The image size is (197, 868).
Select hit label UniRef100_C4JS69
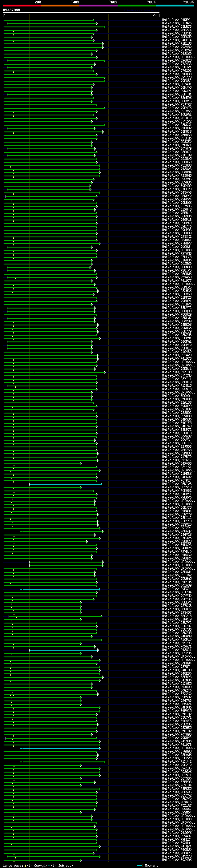(x=177, y=54)
